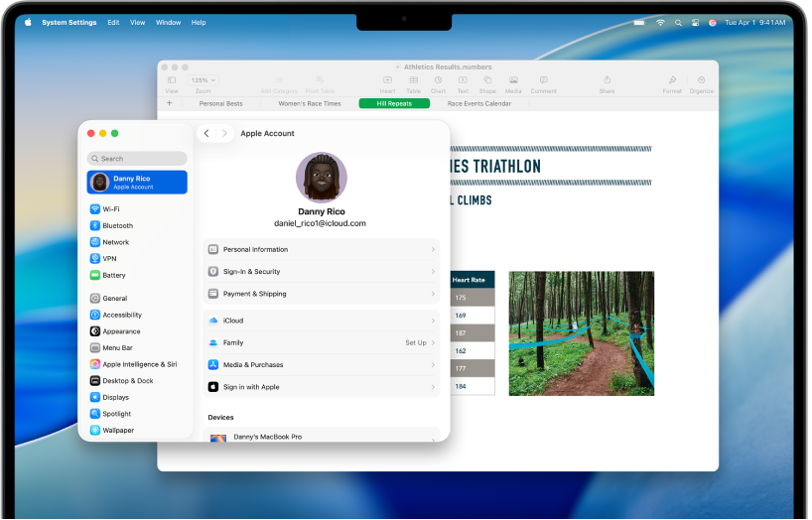
Task: Open the Format panel in Numbers
Action: (x=672, y=80)
